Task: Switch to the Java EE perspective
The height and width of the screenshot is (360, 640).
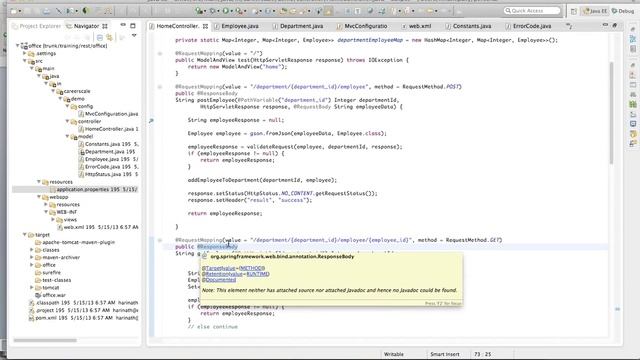Action: [595, 11]
